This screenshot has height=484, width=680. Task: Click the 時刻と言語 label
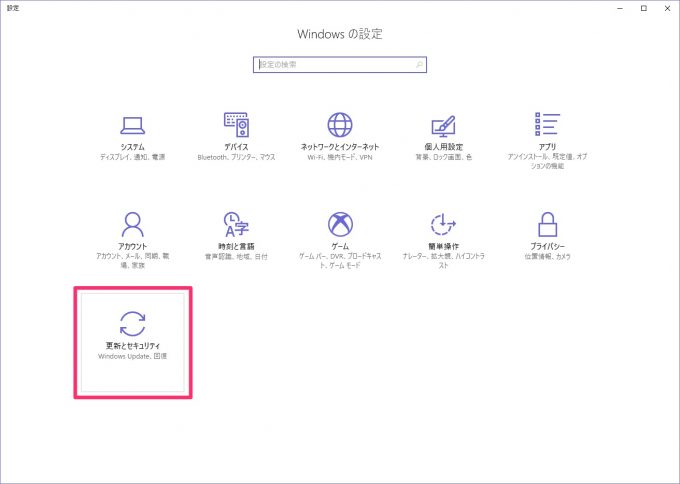pos(236,246)
